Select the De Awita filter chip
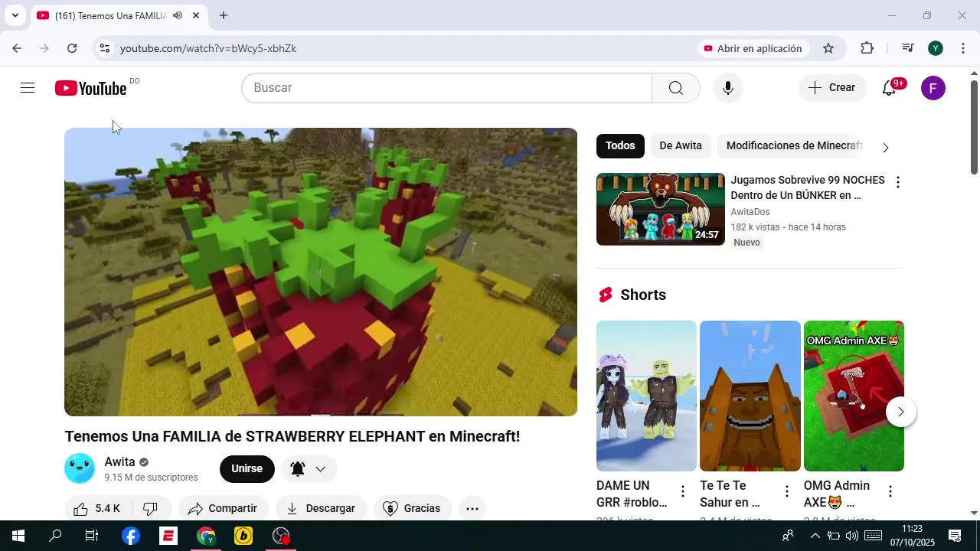This screenshot has width=980, height=551. tap(681, 145)
